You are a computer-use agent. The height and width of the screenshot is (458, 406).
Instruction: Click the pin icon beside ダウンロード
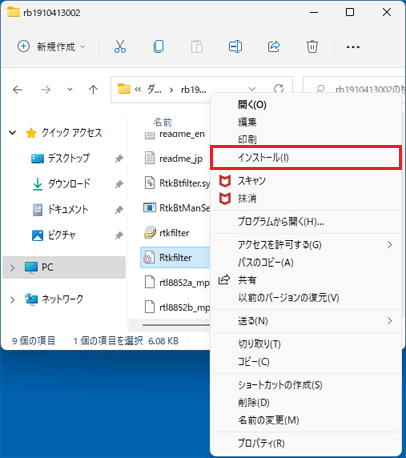119,184
